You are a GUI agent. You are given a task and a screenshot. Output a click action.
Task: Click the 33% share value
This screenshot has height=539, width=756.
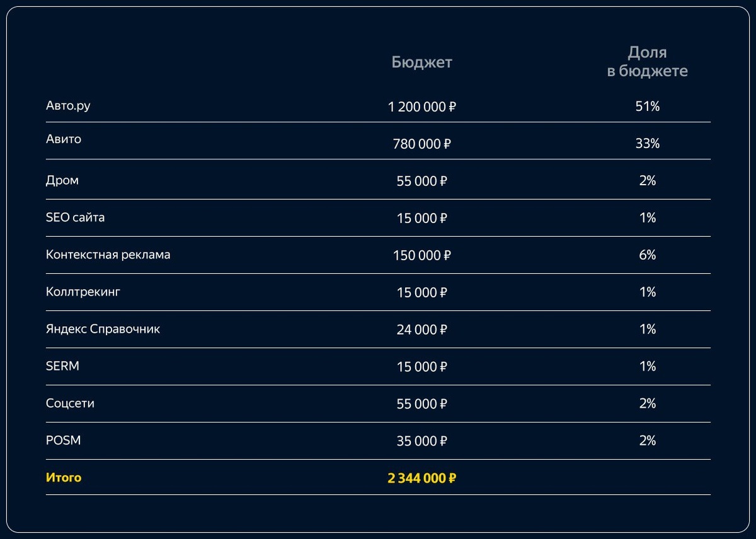click(x=648, y=144)
